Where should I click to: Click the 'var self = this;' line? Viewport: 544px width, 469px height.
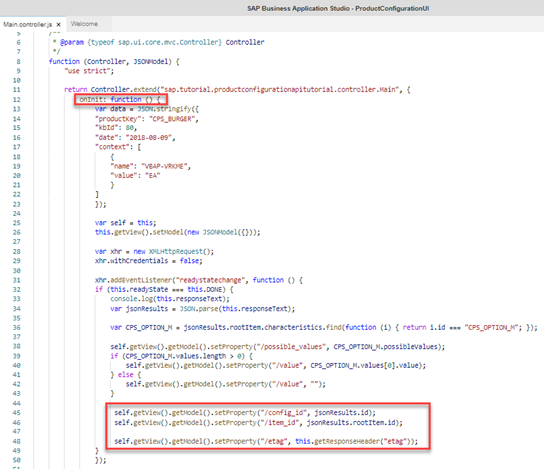click(x=125, y=223)
